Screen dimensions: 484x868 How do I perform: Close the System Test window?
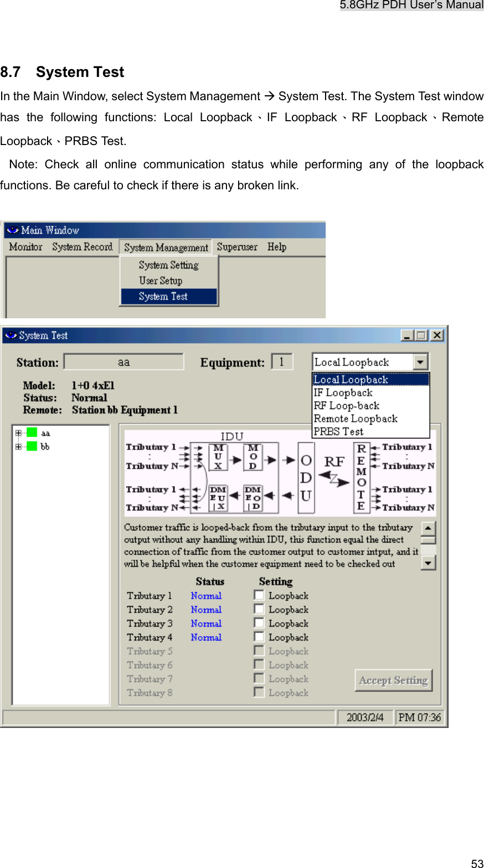[x=437, y=335]
